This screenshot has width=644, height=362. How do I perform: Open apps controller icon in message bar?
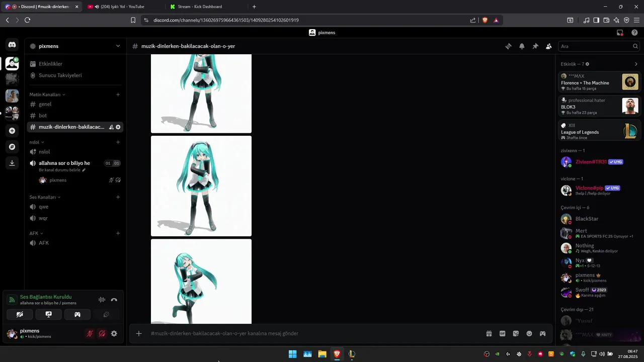click(543, 333)
